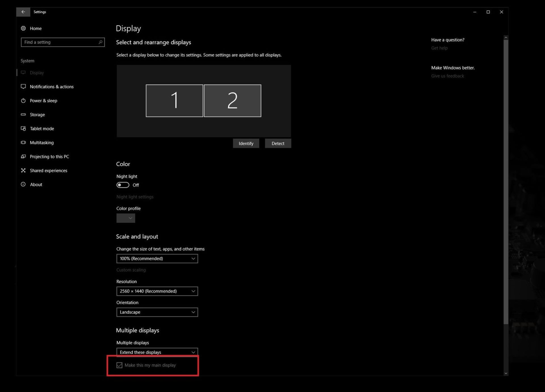The width and height of the screenshot is (545, 392).
Task: Click the Shared experiences icon
Action: click(x=23, y=170)
